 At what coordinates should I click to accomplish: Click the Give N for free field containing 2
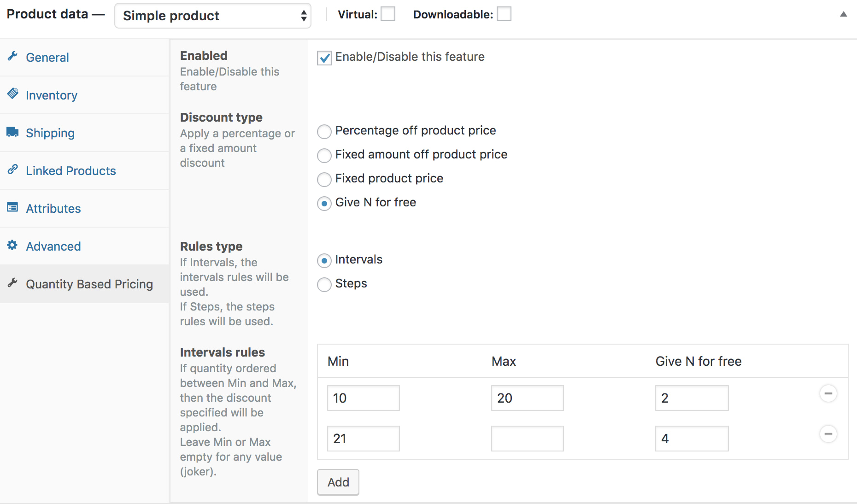tap(692, 398)
